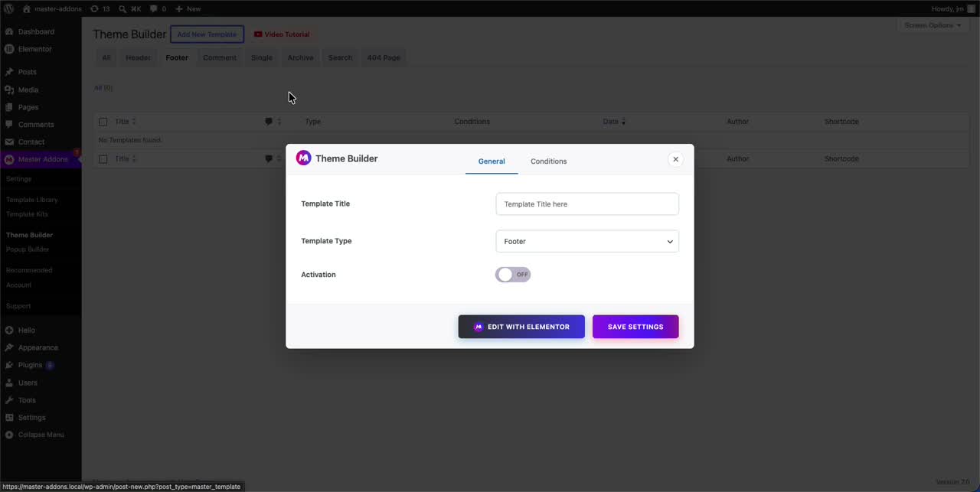This screenshot has width=980, height=492.
Task: Filter templates by 404 Page tab
Action: pyautogui.click(x=384, y=57)
